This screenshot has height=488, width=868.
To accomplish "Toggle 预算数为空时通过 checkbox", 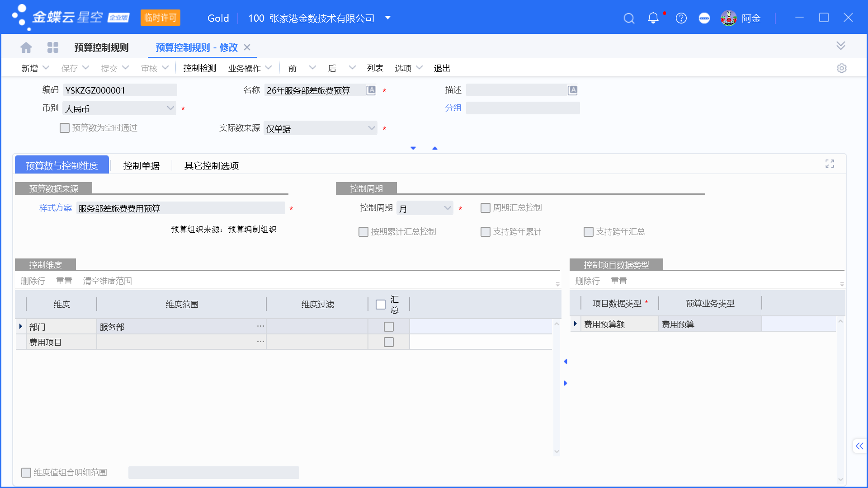I will tap(65, 128).
